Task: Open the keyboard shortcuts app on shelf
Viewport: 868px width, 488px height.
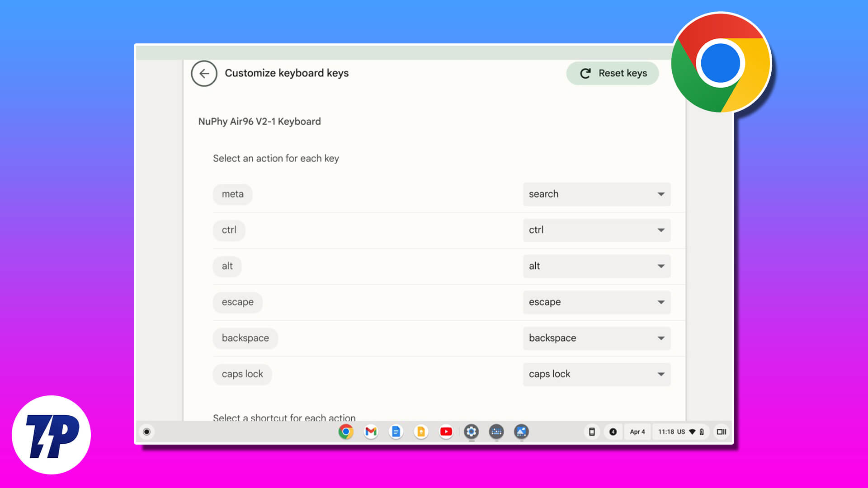Action: (496, 432)
